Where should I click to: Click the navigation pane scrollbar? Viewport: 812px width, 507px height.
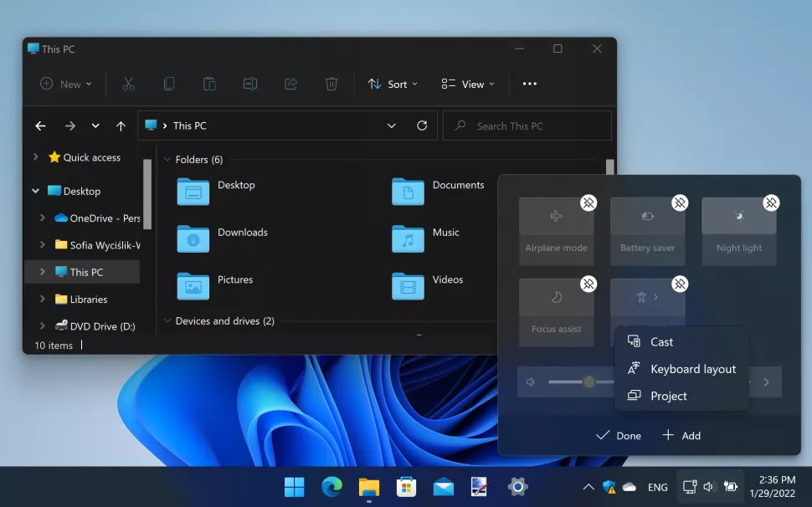point(147,194)
